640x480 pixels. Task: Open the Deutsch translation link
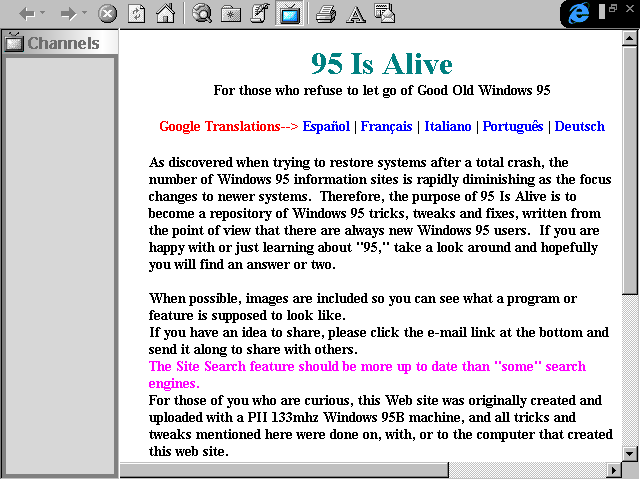pos(580,127)
